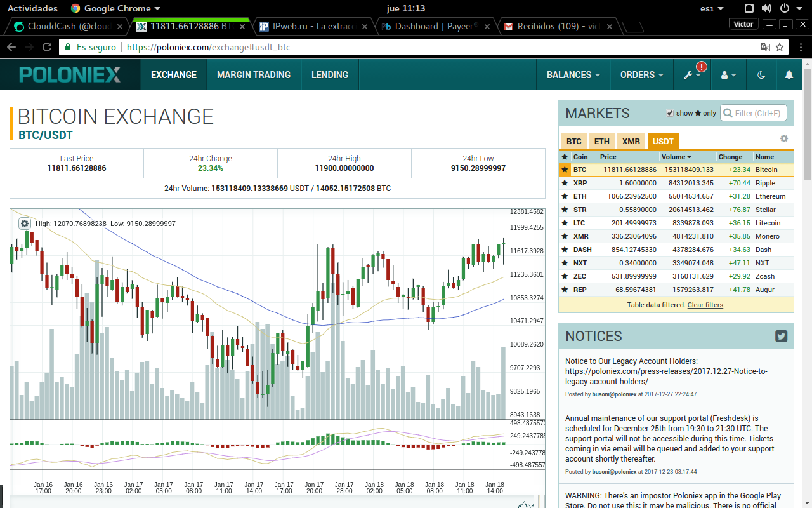
Task: Click the Poloniex logo
Action: (70, 75)
